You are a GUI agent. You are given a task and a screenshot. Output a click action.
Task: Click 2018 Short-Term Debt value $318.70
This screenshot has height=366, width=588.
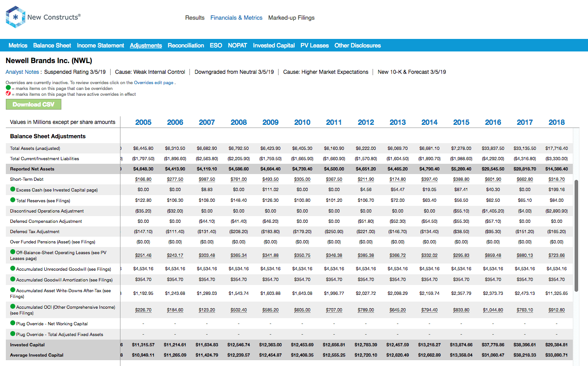557,179
